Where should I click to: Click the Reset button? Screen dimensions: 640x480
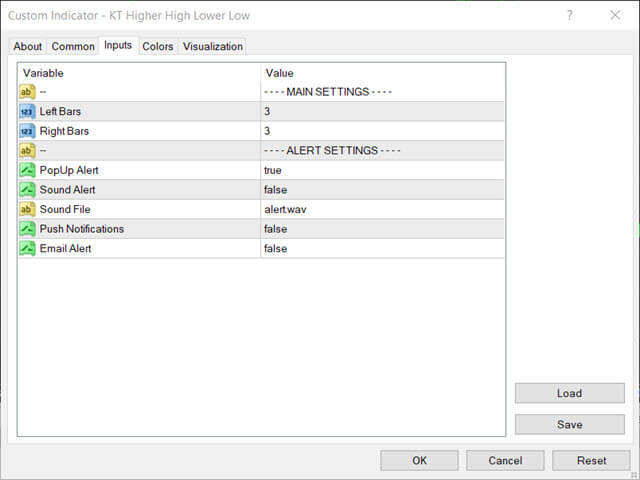591,460
